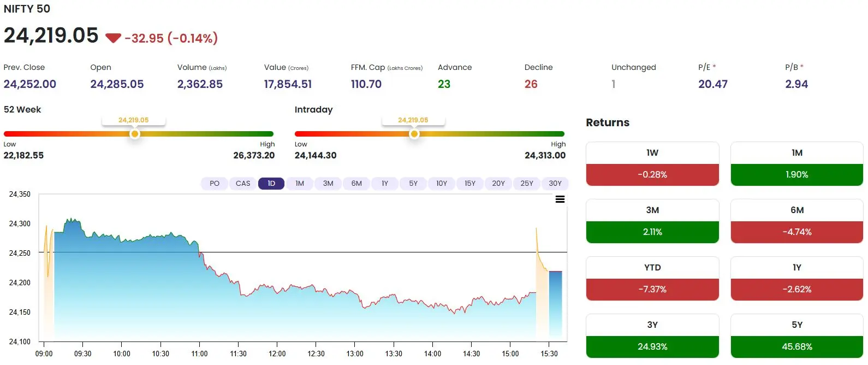Click the change text -32.95 (-0.14%)

[171, 38]
